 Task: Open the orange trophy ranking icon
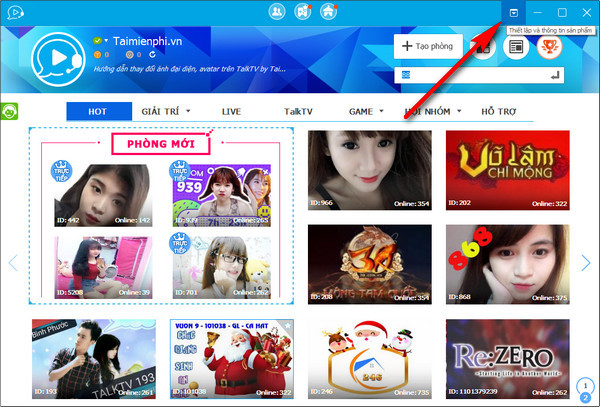[549, 47]
